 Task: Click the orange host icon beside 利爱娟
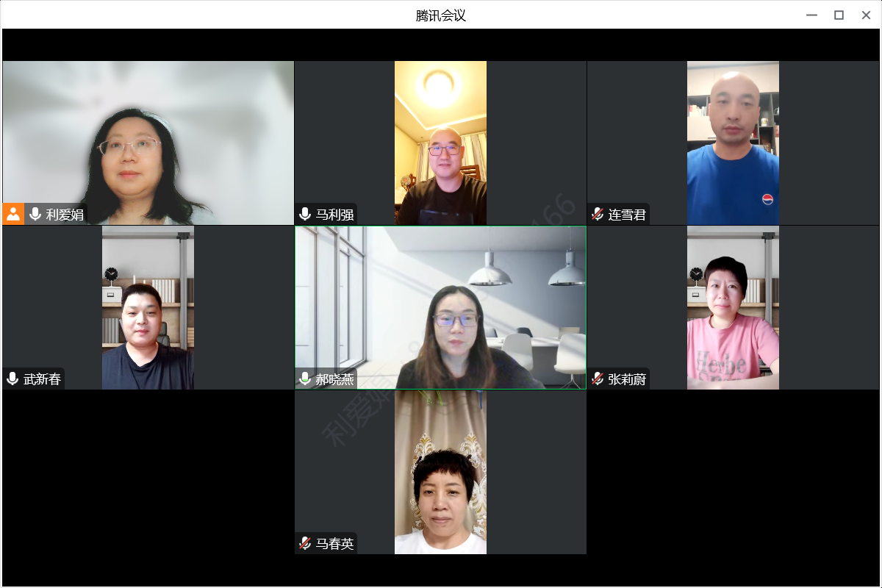click(13, 214)
